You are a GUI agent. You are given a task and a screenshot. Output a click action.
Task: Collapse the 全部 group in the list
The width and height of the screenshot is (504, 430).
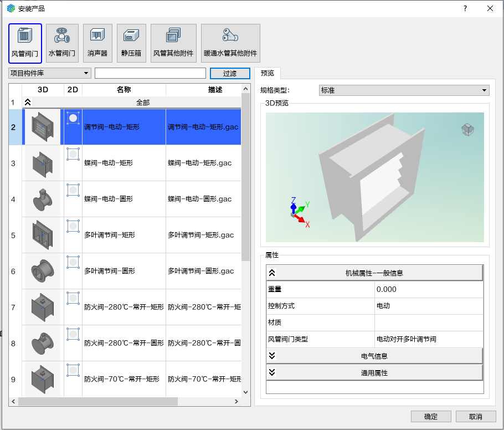(28, 103)
